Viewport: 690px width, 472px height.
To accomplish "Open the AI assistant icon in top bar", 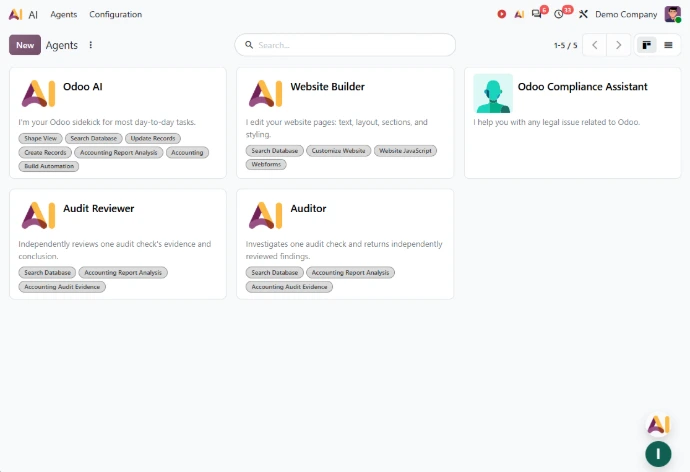I will pyautogui.click(x=519, y=14).
